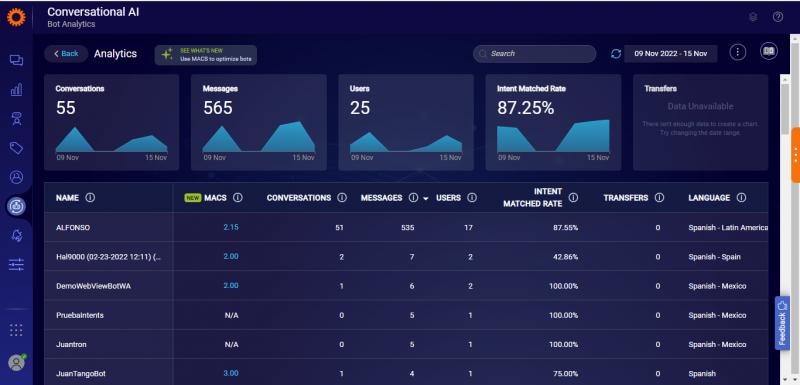Open the bar chart analytics sidebar icon
Image resolution: width=800 pixels, height=385 pixels.
[x=16, y=90]
